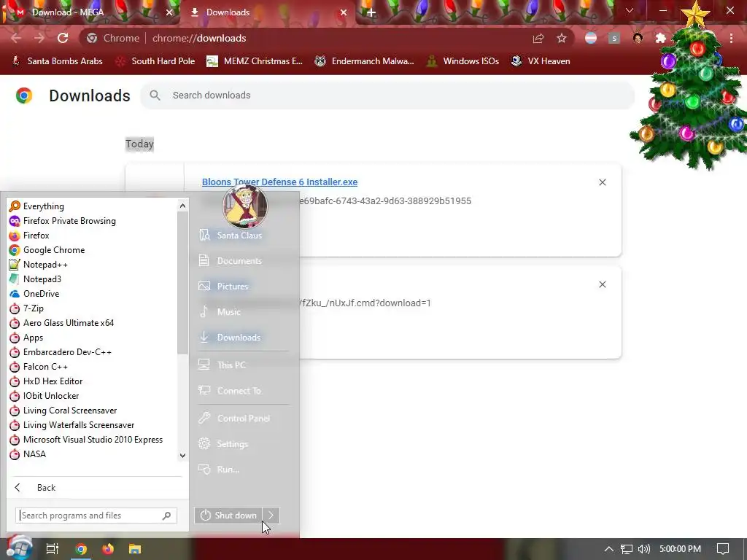
Task: Click the start menu search magnifier icon
Action: [167, 516]
